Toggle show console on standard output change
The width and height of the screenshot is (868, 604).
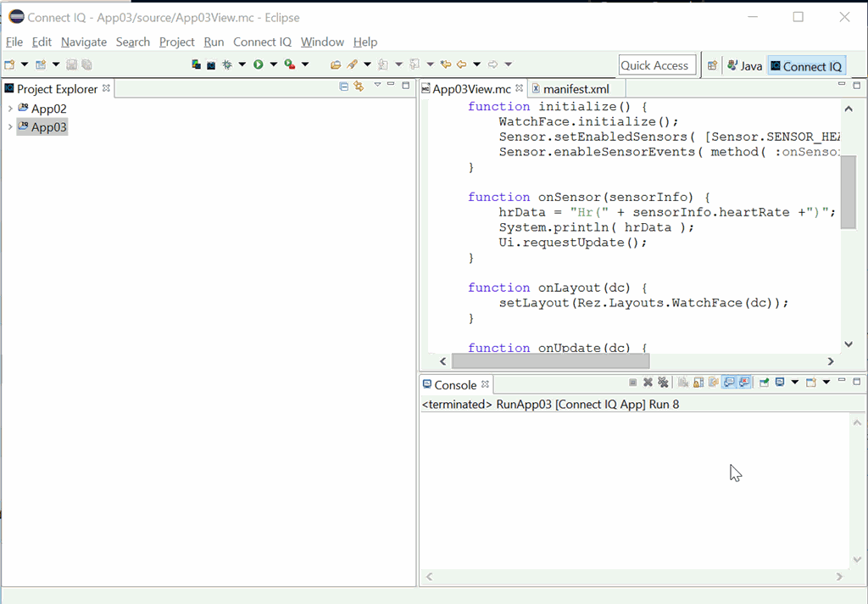(728, 383)
